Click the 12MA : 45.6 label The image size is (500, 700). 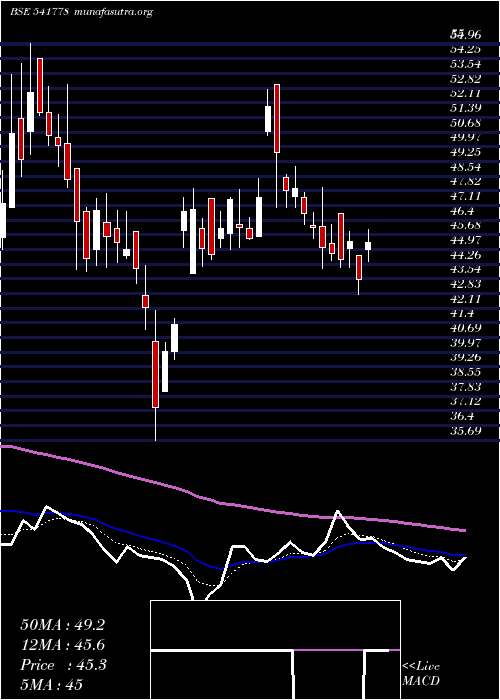63,645
